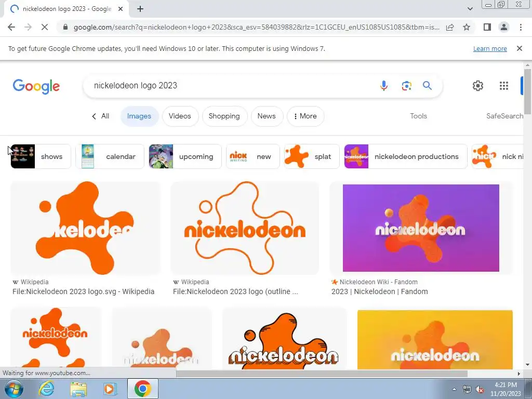Open the Chrome profile menu
This screenshot has height=399, width=532.
(504, 27)
